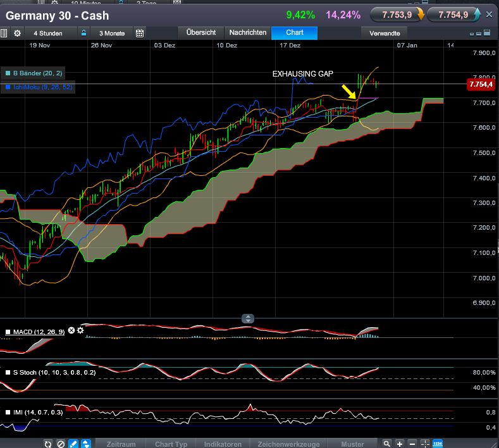Click the MACD white color square

click(x=8, y=332)
